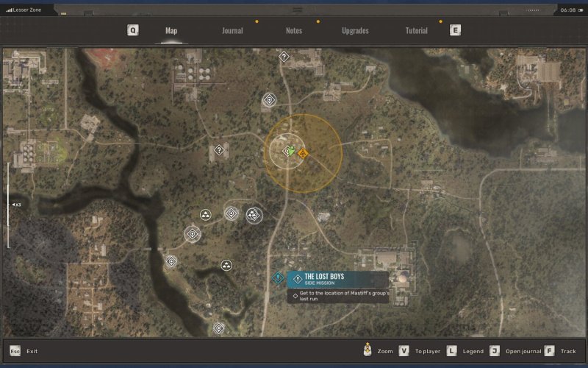
Task: Click the F key icon
Action: (549, 351)
